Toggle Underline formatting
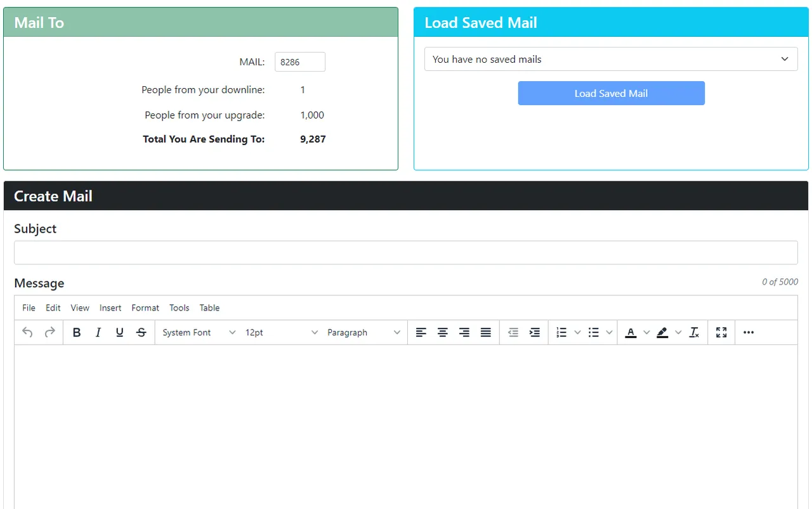 pyautogui.click(x=119, y=332)
